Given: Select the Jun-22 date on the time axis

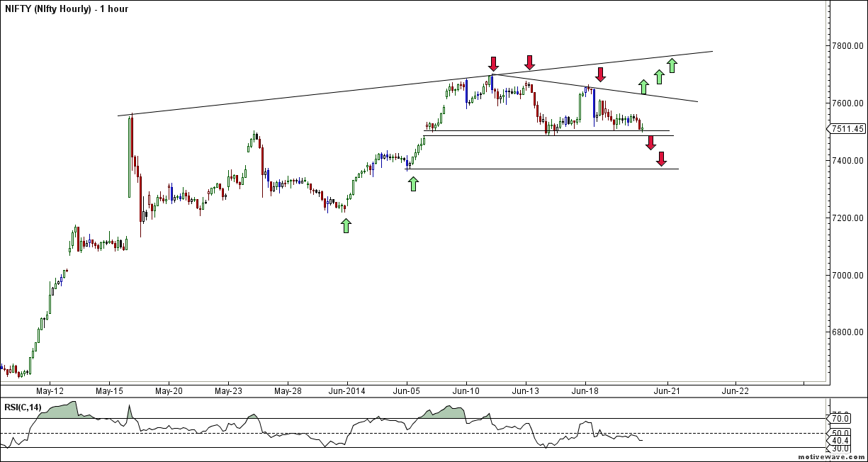Looking at the screenshot, I should pyautogui.click(x=735, y=390).
